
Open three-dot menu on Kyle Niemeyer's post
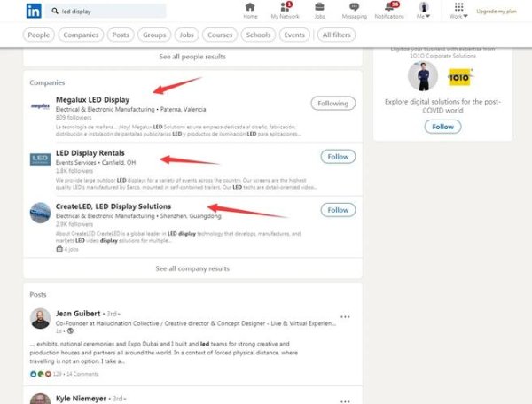(x=345, y=401)
